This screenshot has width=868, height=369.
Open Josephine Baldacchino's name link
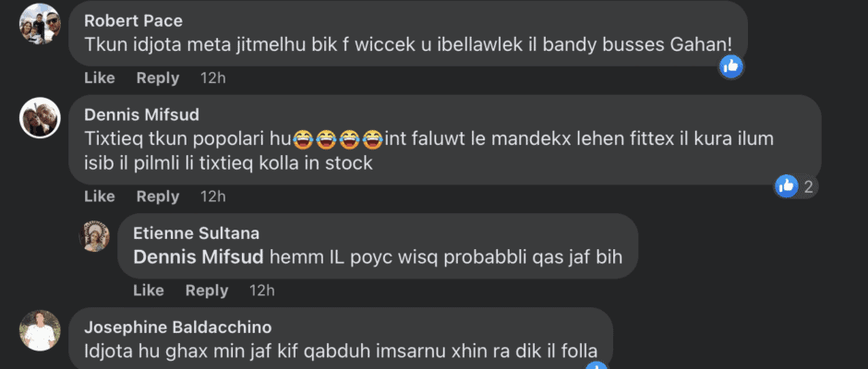point(177,327)
